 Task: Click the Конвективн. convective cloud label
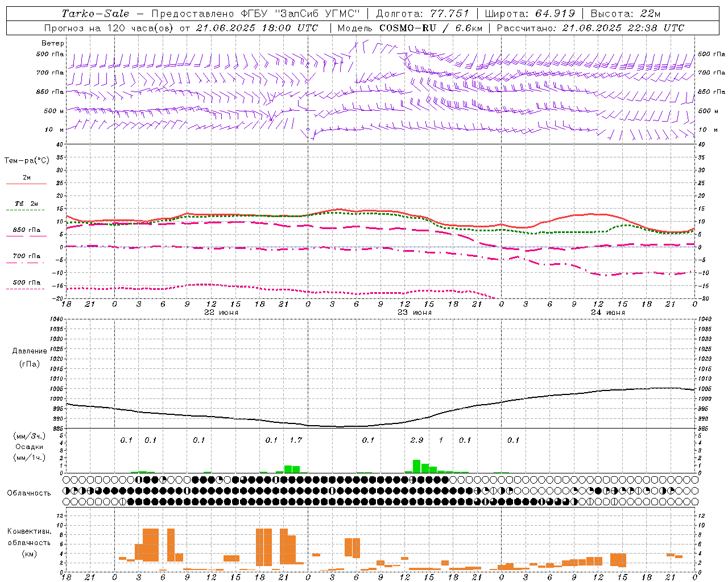tap(30, 531)
